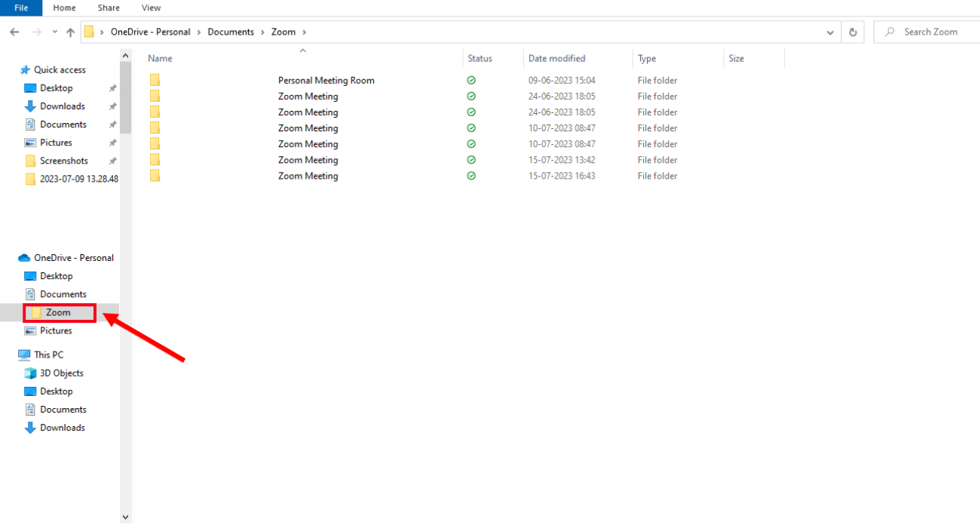
Task: Click File folder type of Personal Meeting Room
Action: click(657, 80)
